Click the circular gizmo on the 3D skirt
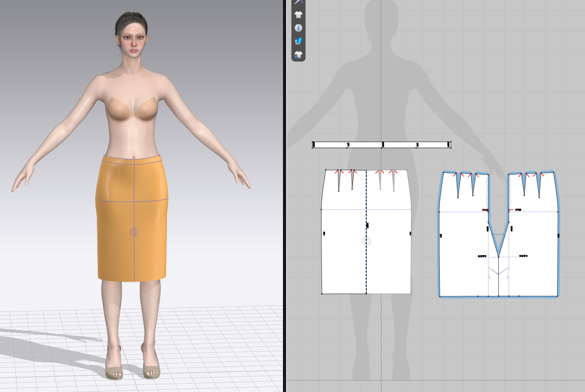The image size is (585, 392). [134, 232]
